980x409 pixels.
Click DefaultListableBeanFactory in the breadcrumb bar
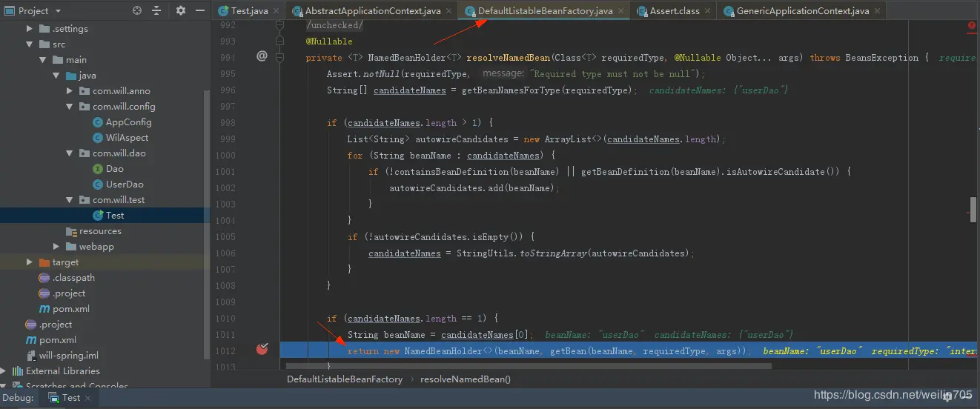click(x=345, y=379)
